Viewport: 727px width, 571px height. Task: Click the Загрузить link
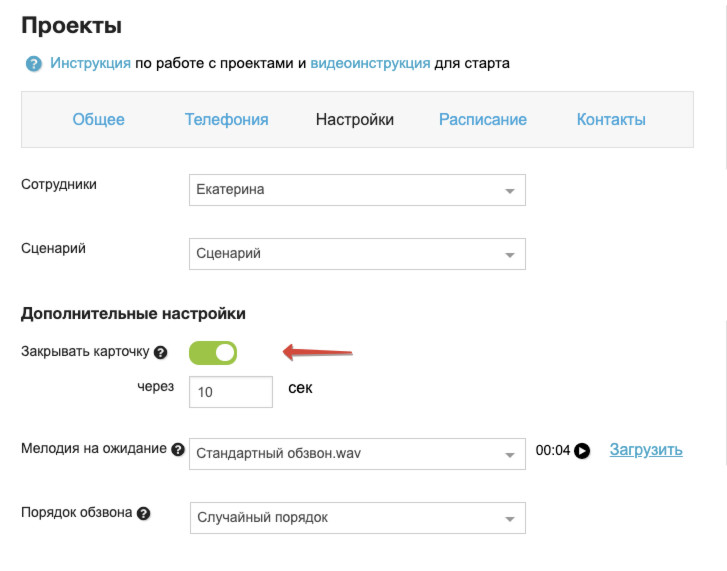coord(646,450)
